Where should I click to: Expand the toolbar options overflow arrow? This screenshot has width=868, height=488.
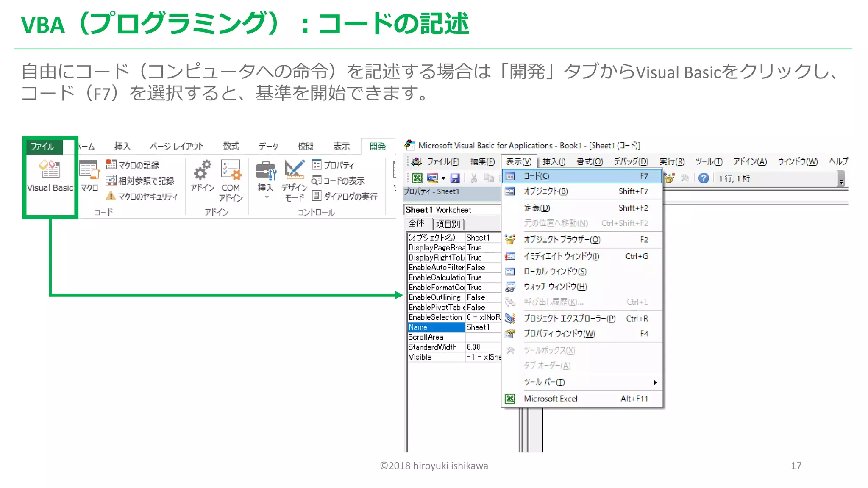841,179
